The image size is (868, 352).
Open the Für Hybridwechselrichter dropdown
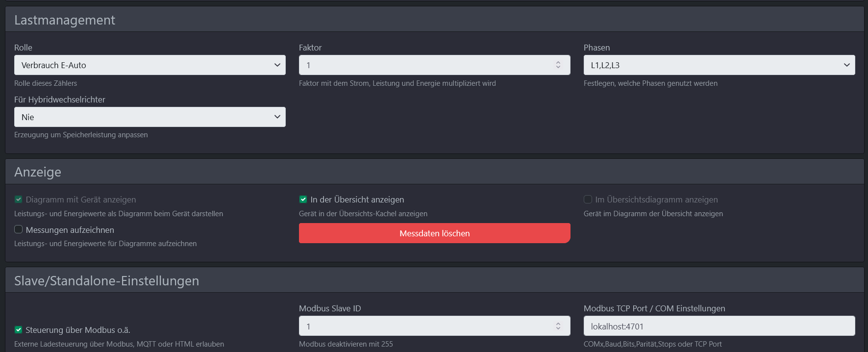[x=149, y=117]
